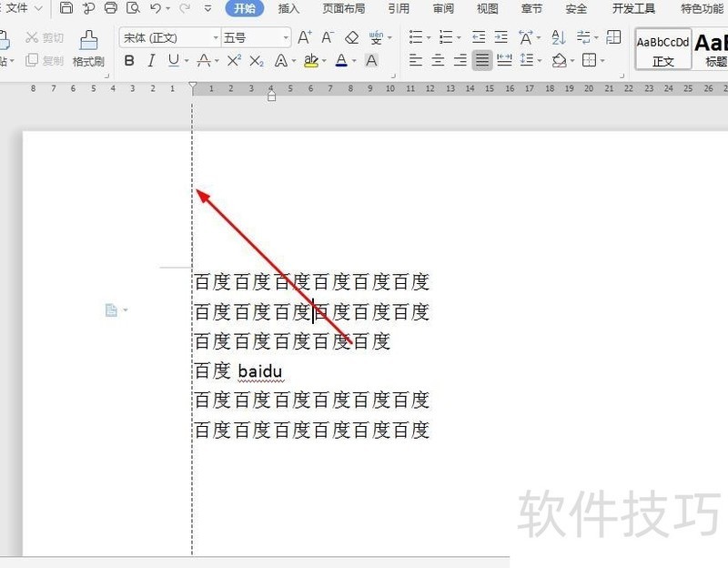Click the Cut (剪切) scissors button
Viewport: 728px width, 568px height.
click(x=44, y=37)
